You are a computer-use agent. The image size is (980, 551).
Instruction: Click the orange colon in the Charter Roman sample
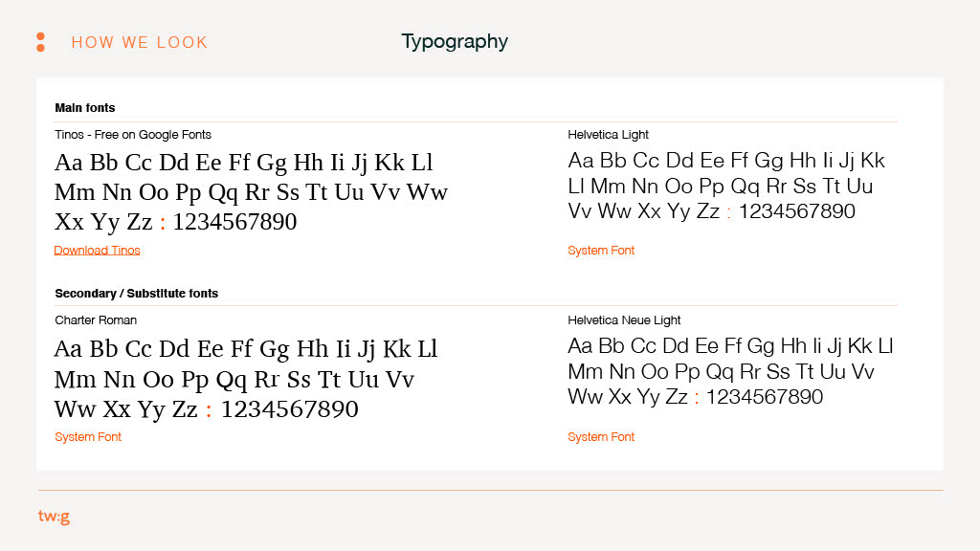click(x=209, y=410)
